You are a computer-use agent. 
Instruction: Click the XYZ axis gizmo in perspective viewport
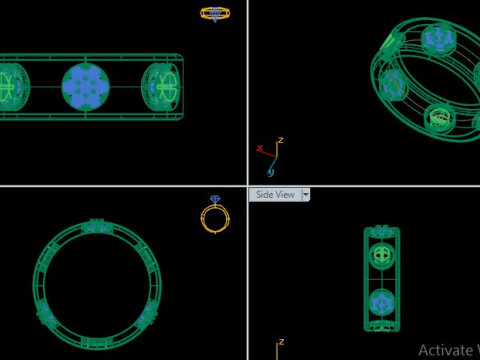(270, 156)
